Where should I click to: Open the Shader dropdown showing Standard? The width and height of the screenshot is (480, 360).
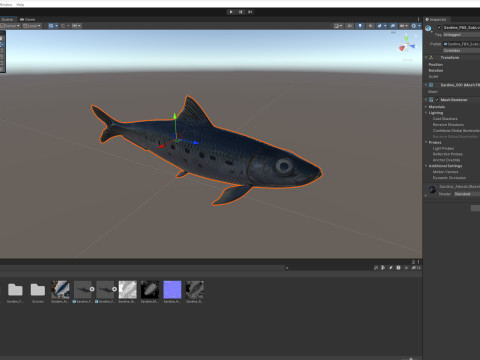pos(467,194)
